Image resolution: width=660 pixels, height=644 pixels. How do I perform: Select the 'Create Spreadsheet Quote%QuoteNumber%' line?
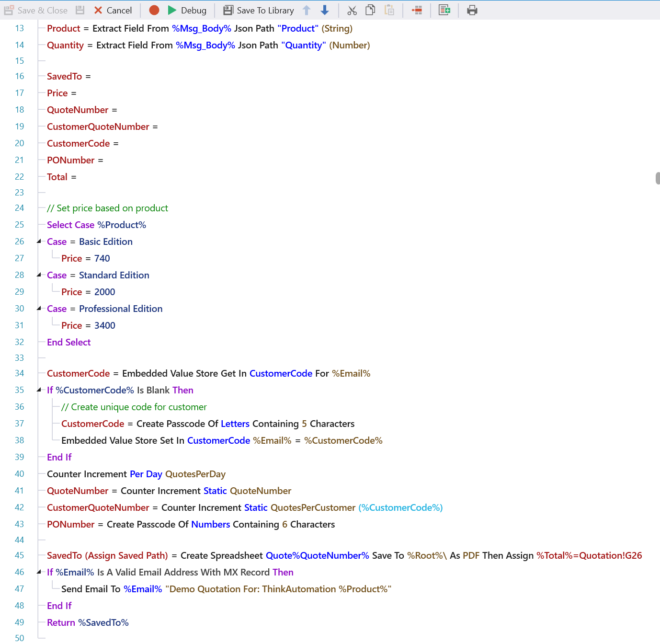tap(344, 555)
